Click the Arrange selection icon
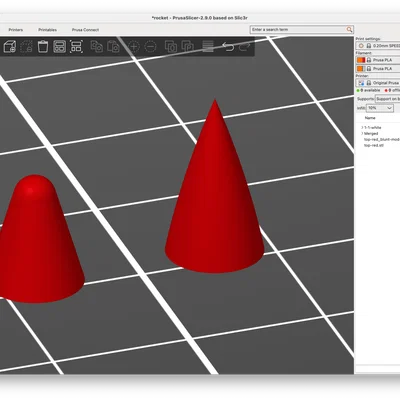 tap(76, 47)
